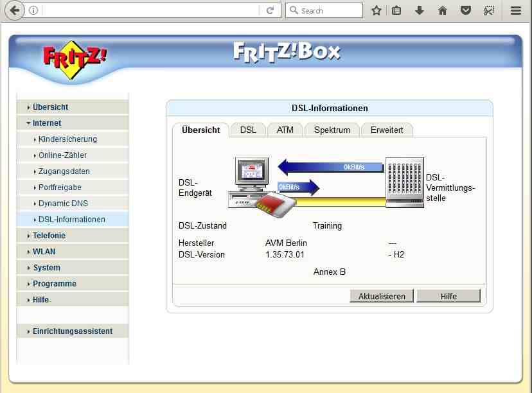Open the Dynamic DNS submenu item
The width and height of the screenshot is (532, 393).
point(63,204)
